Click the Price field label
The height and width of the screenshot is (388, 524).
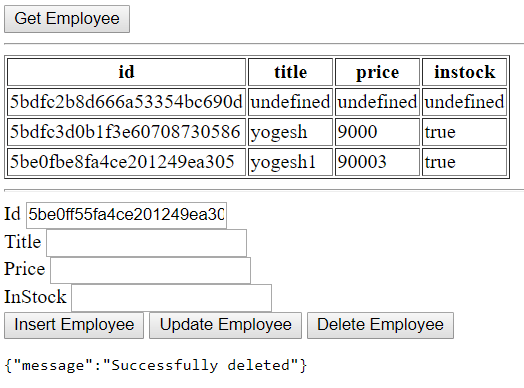pyautogui.click(x=25, y=269)
